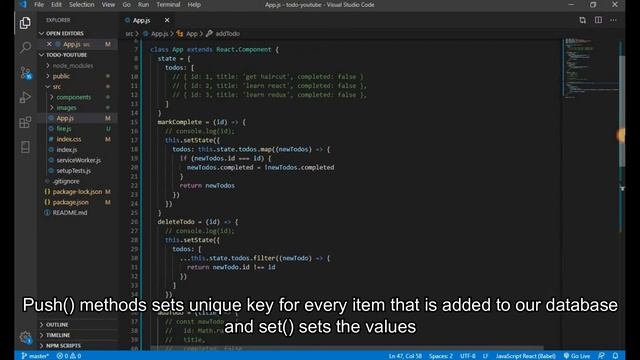This screenshot has height=360, width=640.
Task: Open README.md in the file tree
Action: click(x=70, y=213)
